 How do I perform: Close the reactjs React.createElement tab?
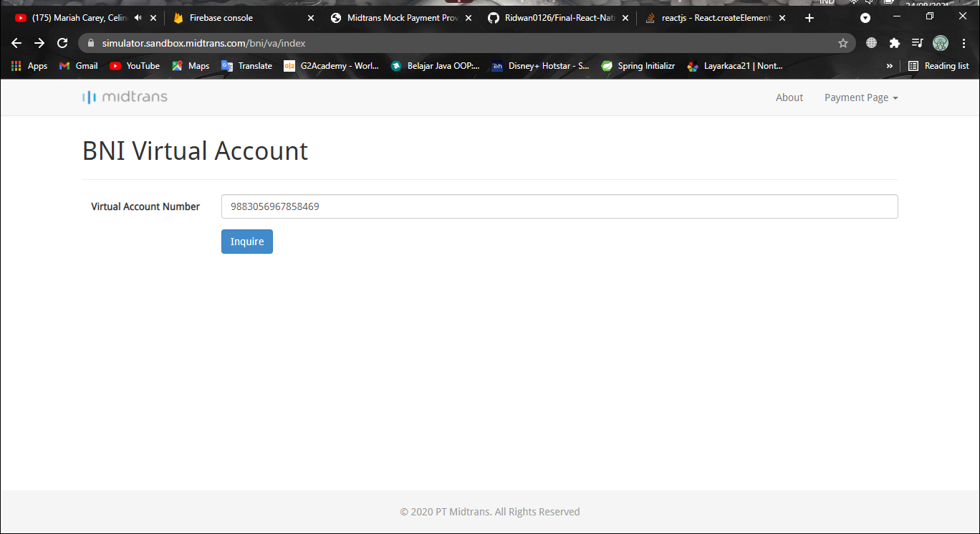tap(782, 18)
